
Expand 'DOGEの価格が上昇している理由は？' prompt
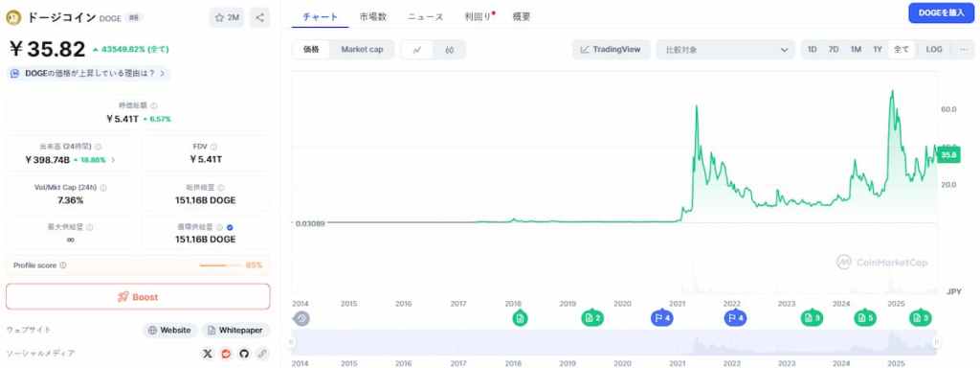(x=88, y=73)
